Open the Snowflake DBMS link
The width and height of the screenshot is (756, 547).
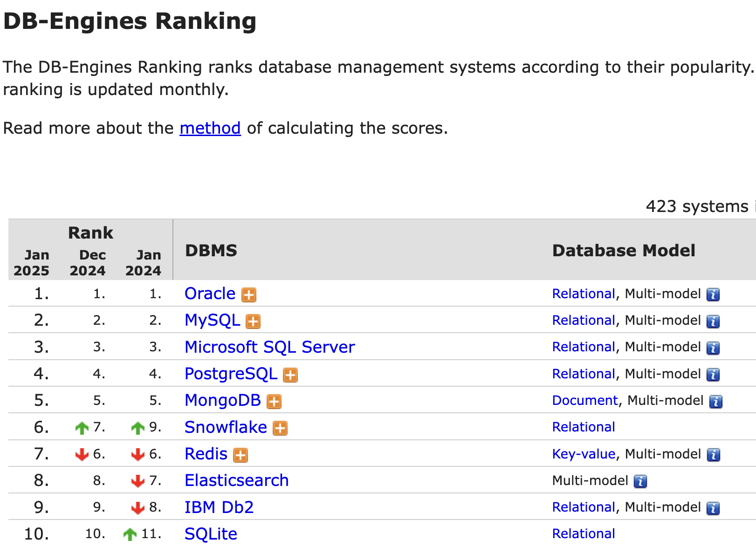click(x=226, y=427)
